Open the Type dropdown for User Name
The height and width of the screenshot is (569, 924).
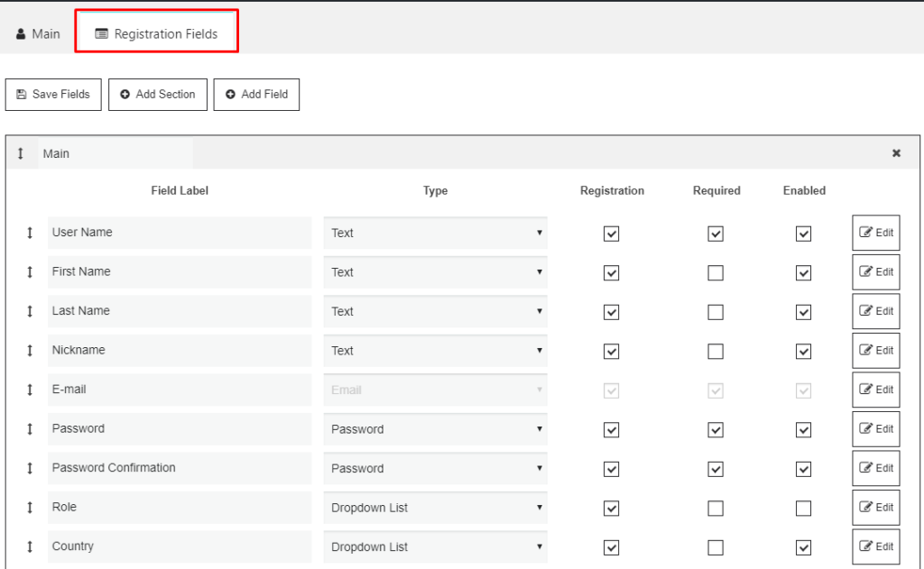(435, 233)
